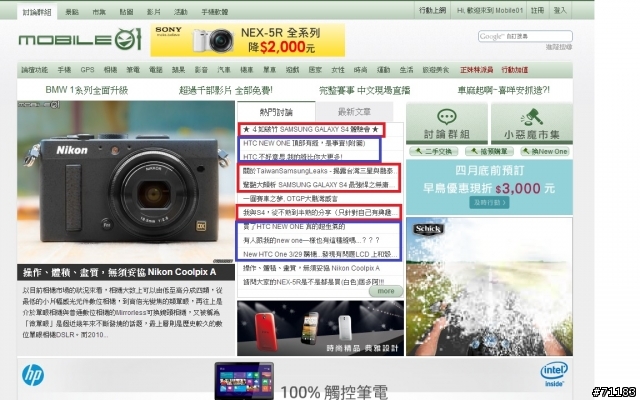Click the Schick ad logo
This screenshot has width=640, height=400.
(x=428, y=229)
